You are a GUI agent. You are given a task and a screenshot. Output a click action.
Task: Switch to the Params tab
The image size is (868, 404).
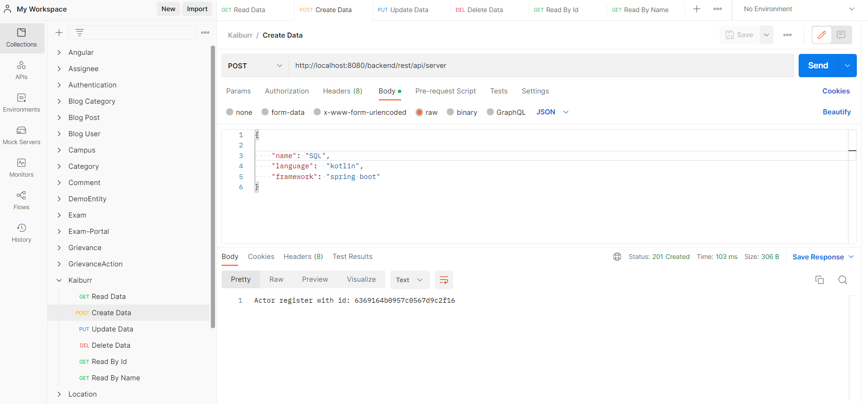tap(238, 91)
